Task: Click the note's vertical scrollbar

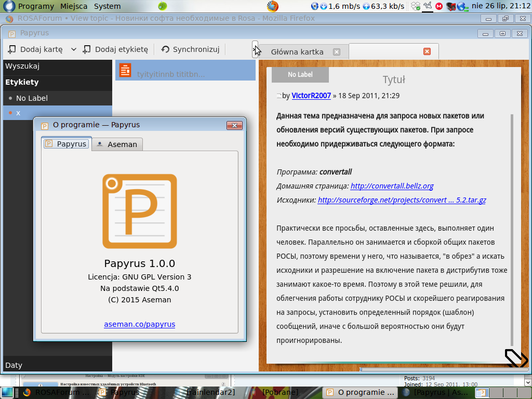Action: point(512,229)
